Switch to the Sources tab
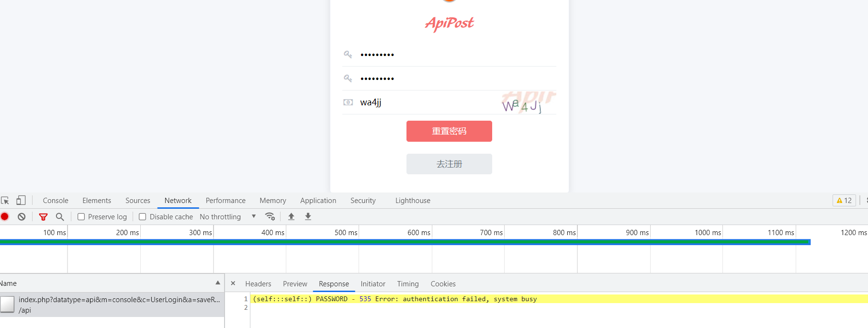The image size is (868, 328). point(138,201)
